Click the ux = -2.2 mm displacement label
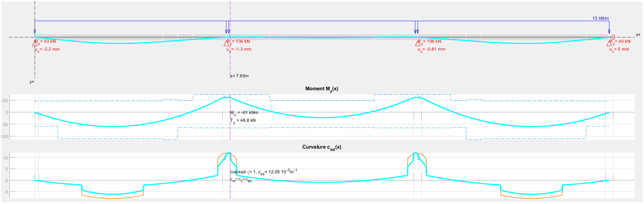This screenshot has height=204, width=644. [47, 49]
